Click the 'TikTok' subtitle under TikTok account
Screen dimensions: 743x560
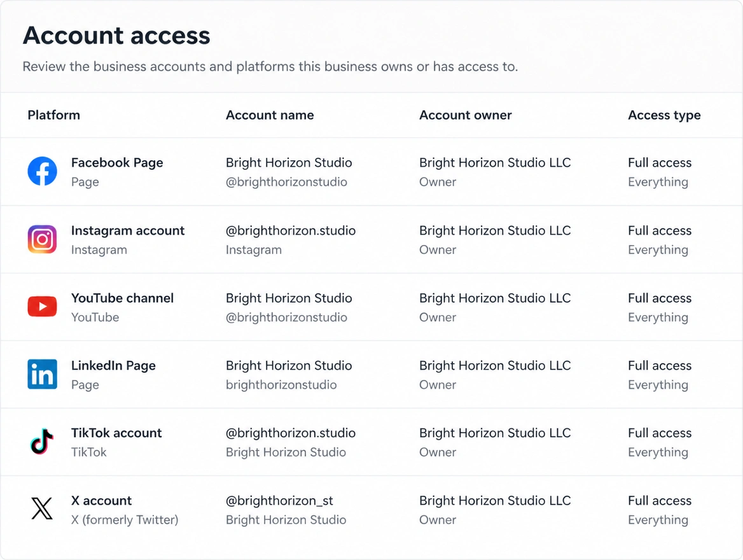[88, 452]
